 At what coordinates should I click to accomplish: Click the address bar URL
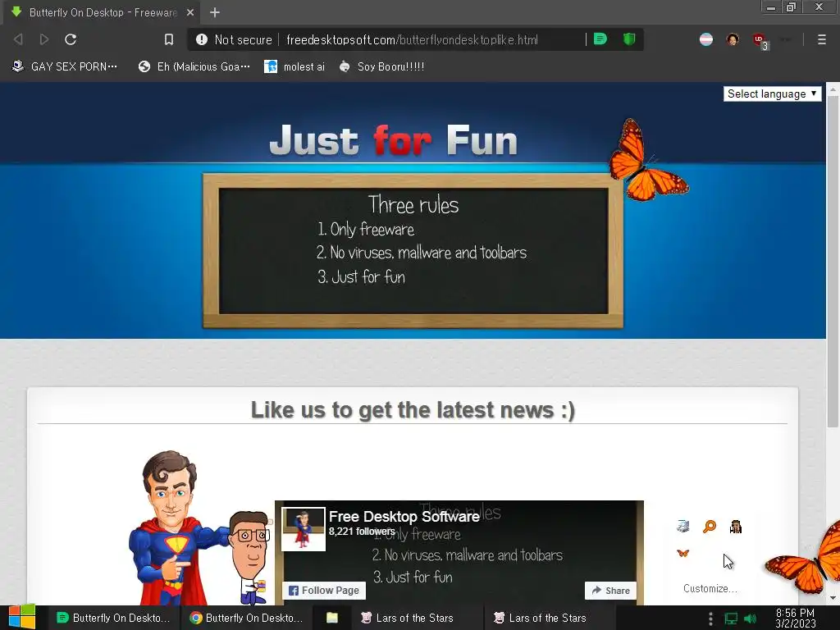[x=412, y=39]
